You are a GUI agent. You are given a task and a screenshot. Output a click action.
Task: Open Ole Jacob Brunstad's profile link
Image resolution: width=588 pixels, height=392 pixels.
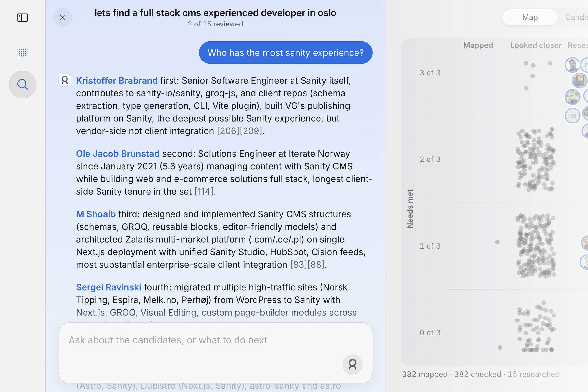click(118, 154)
